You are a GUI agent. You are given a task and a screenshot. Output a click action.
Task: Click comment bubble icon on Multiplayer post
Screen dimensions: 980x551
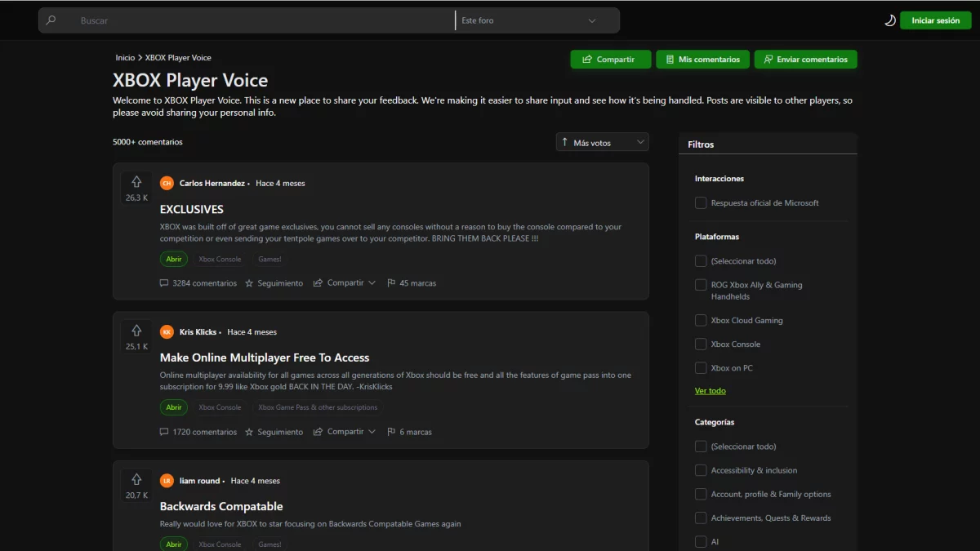click(164, 432)
